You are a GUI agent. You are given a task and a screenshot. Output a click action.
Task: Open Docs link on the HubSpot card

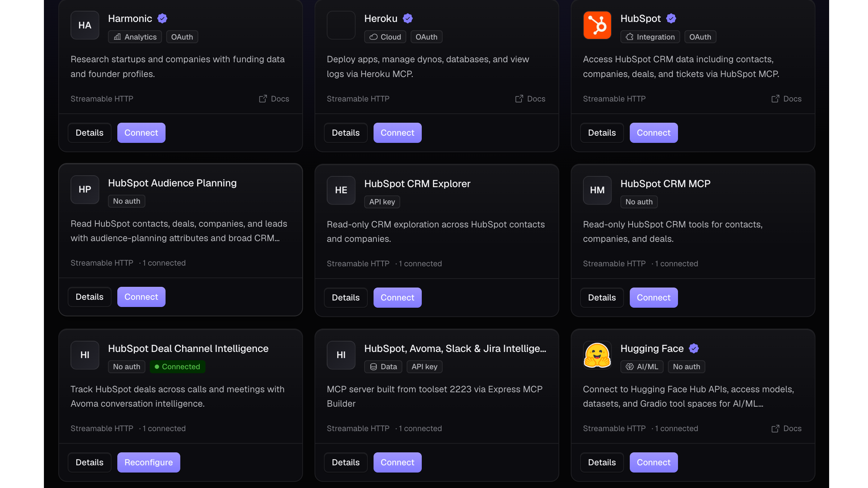coord(787,99)
